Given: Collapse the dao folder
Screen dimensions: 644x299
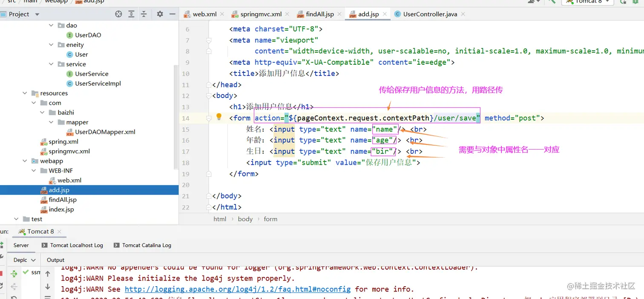Looking at the screenshot, I should click(52, 26).
